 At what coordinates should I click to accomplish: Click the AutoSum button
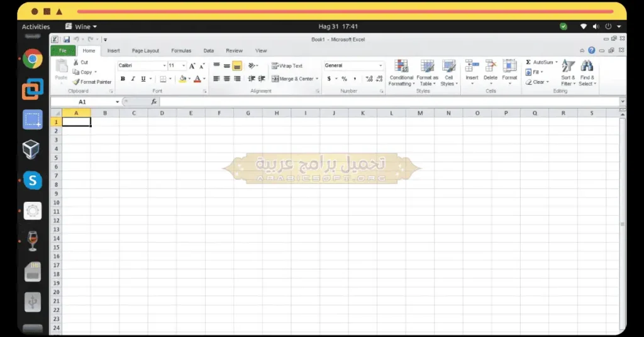pyautogui.click(x=541, y=62)
